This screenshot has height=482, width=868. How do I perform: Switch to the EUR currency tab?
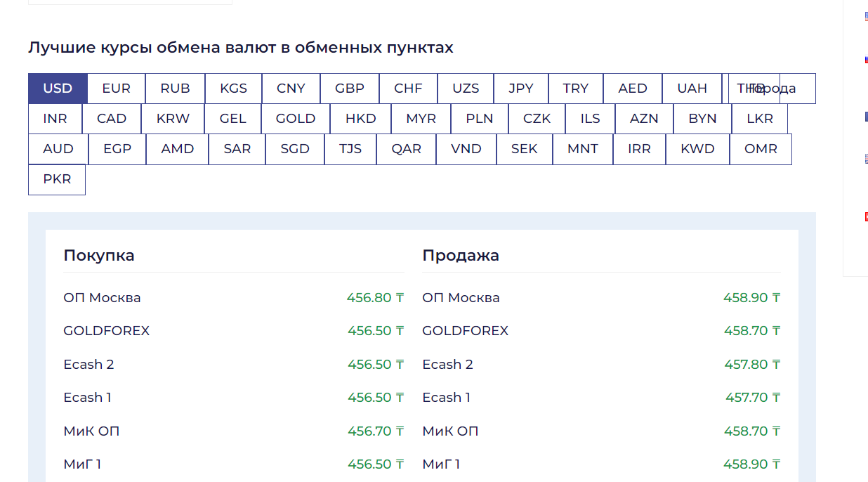(116, 89)
